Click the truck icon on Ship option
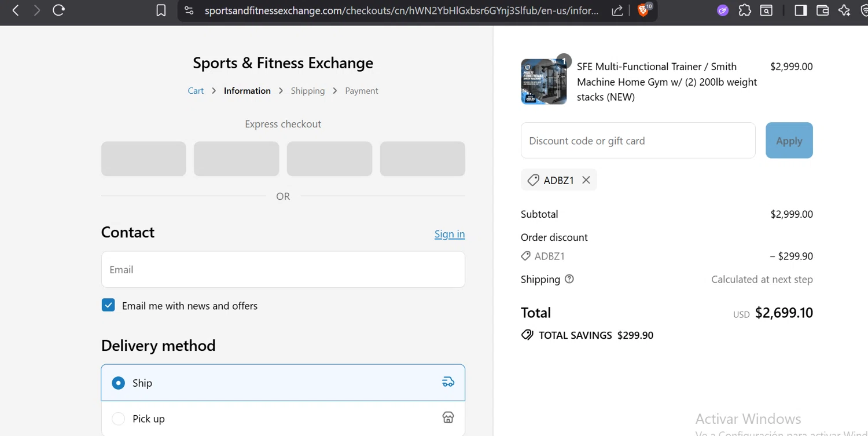The height and width of the screenshot is (436, 868). (x=448, y=382)
